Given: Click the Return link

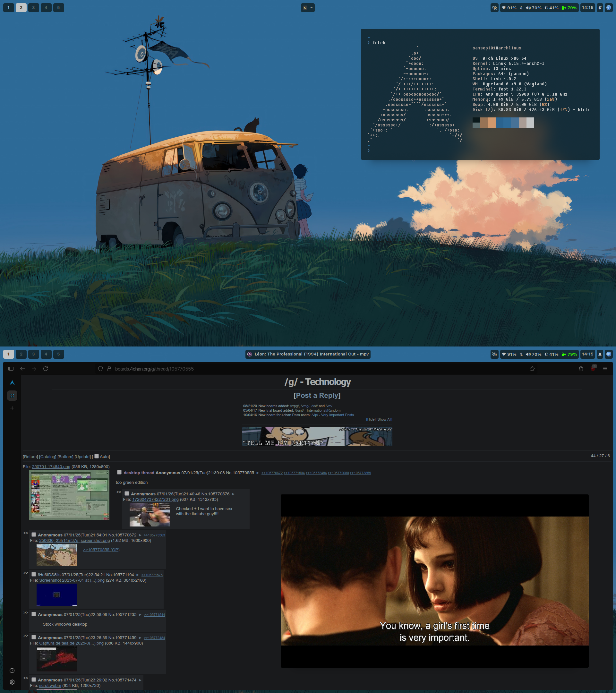Looking at the screenshot, I should [30, 457].
